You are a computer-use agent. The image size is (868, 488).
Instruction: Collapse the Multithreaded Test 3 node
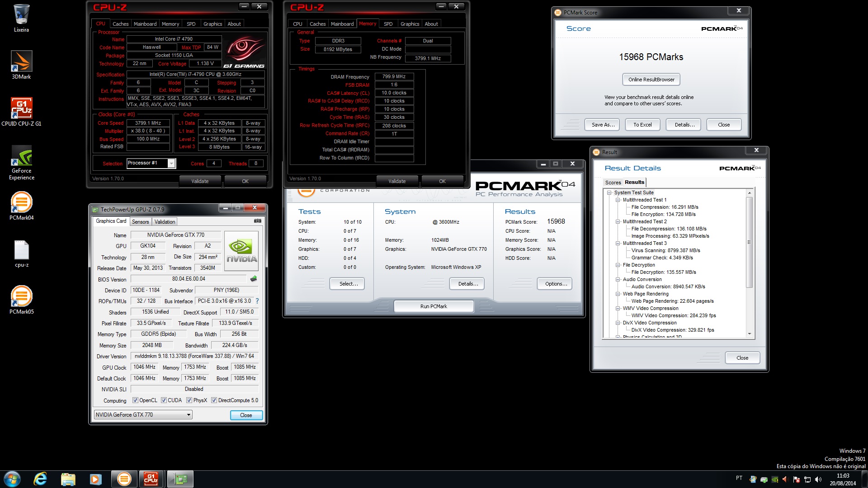(x=618, y=244)
